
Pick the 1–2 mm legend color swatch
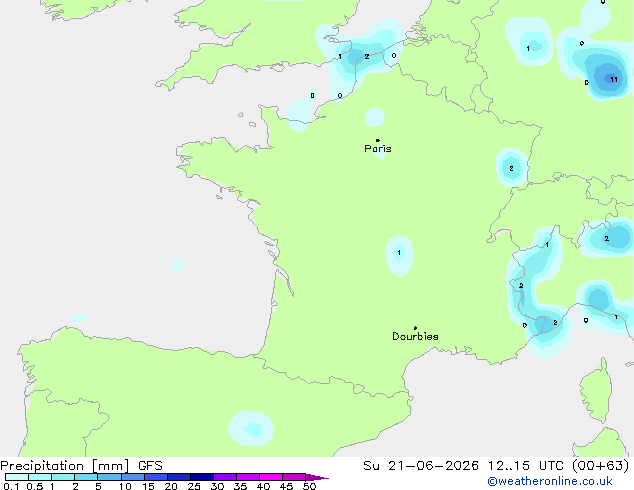click(x=63, y=477)
